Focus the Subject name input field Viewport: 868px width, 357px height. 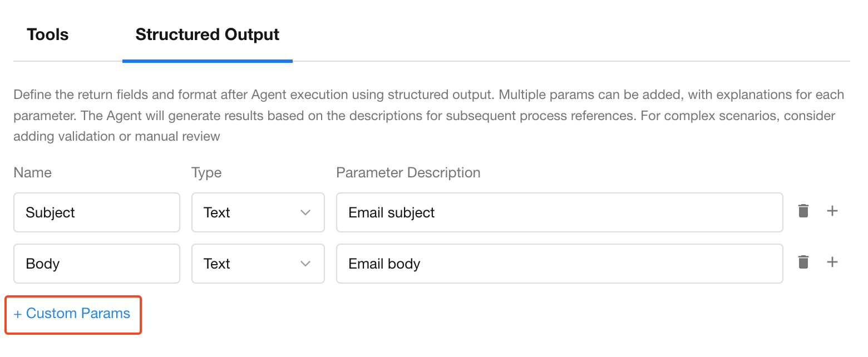click(x=96, y=212)
